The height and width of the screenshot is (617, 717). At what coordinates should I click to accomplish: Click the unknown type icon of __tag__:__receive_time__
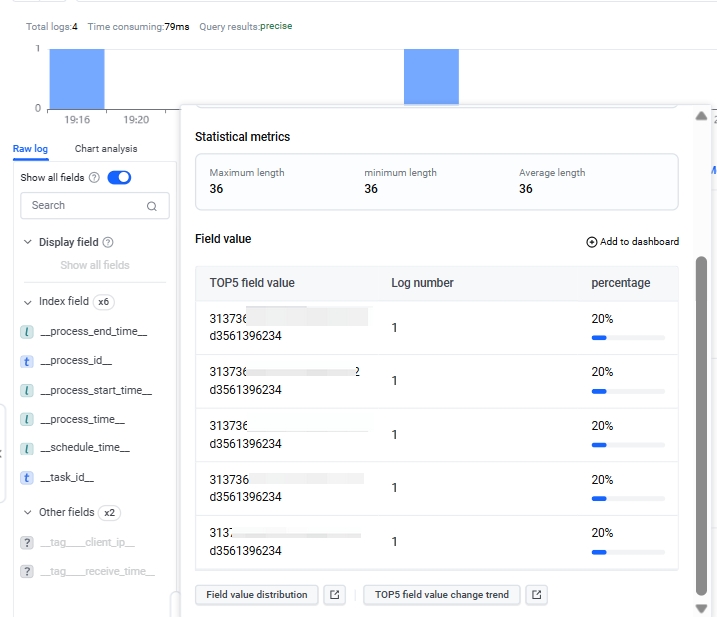pyautogui.click(x=27, y=572)
